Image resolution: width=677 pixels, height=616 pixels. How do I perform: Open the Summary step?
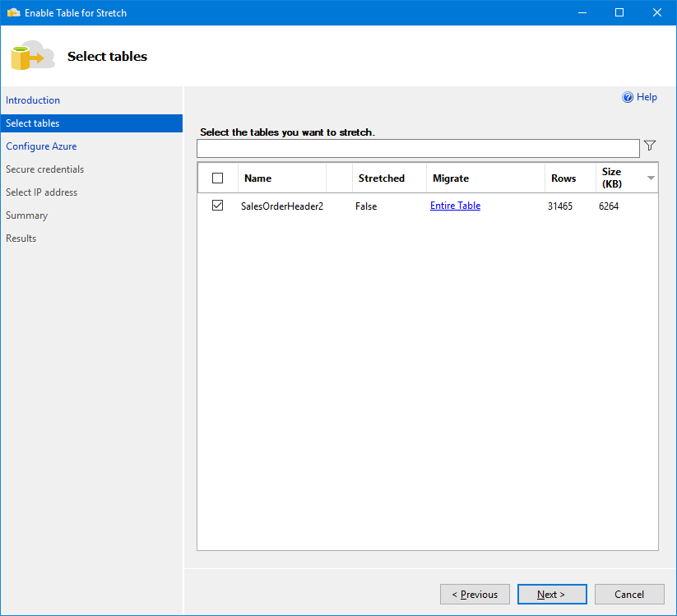pos(27,215)
